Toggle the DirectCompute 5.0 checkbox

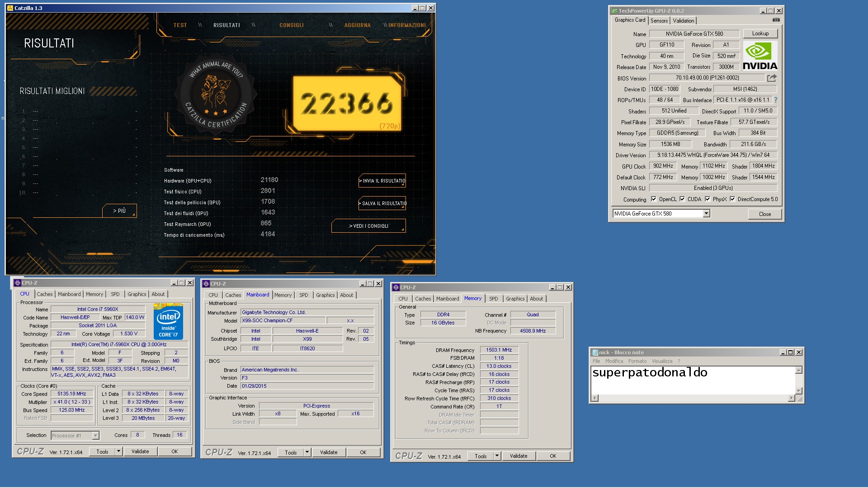[732, 199]
